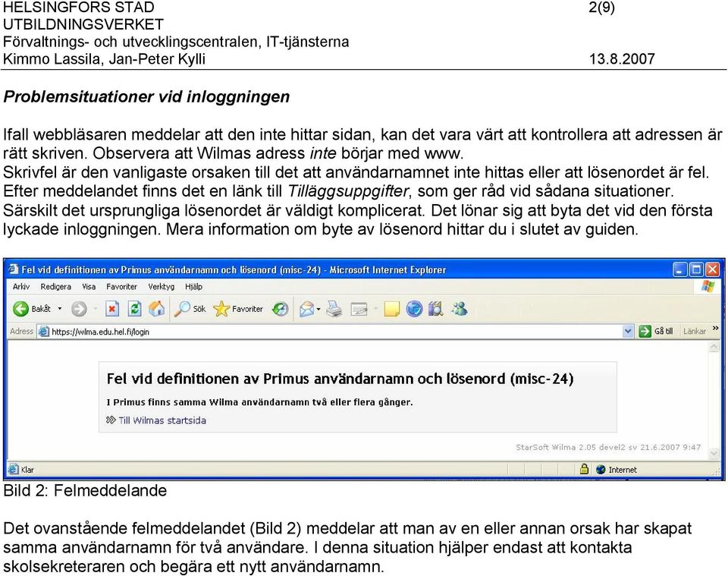Screen dimensions: 728x576
Task: Click the Messenger people icon
Action: 460,309
